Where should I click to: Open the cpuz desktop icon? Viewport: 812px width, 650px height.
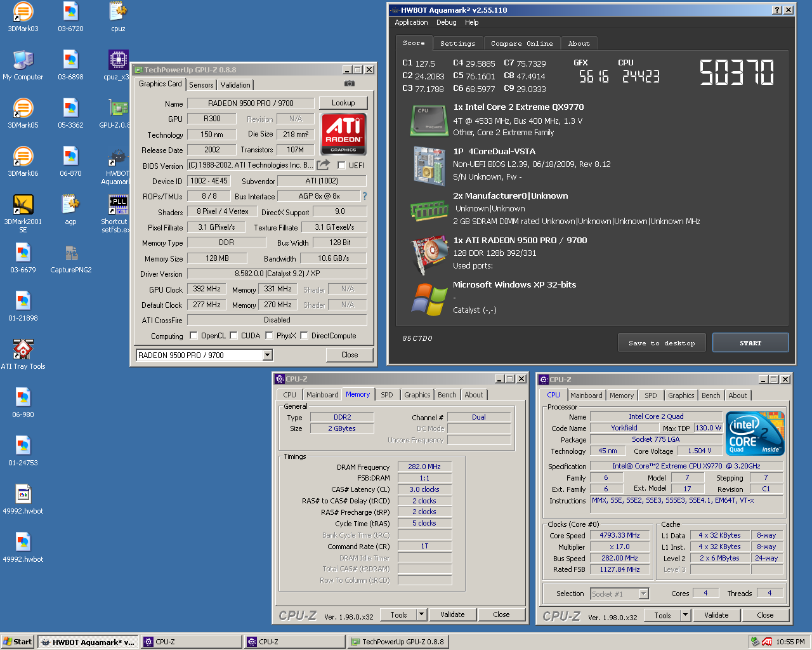point(118,17)
